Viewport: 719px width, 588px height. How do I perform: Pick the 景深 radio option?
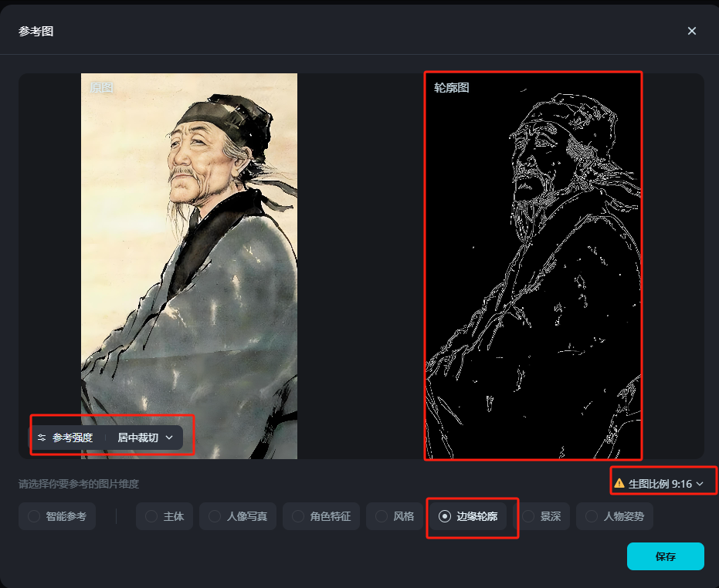[x=542, y=516]
